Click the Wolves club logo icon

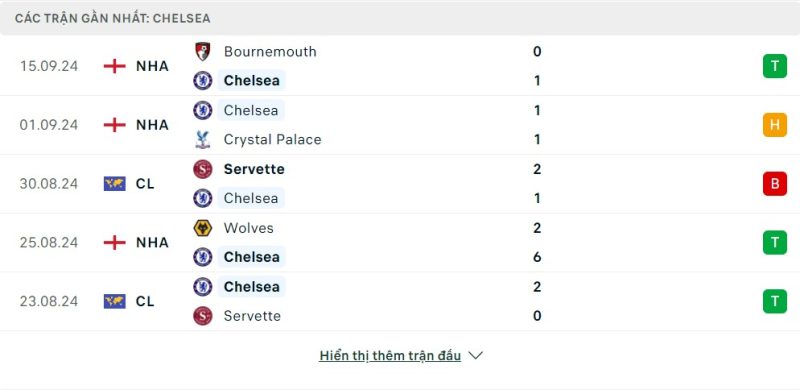tap(203, 228)
